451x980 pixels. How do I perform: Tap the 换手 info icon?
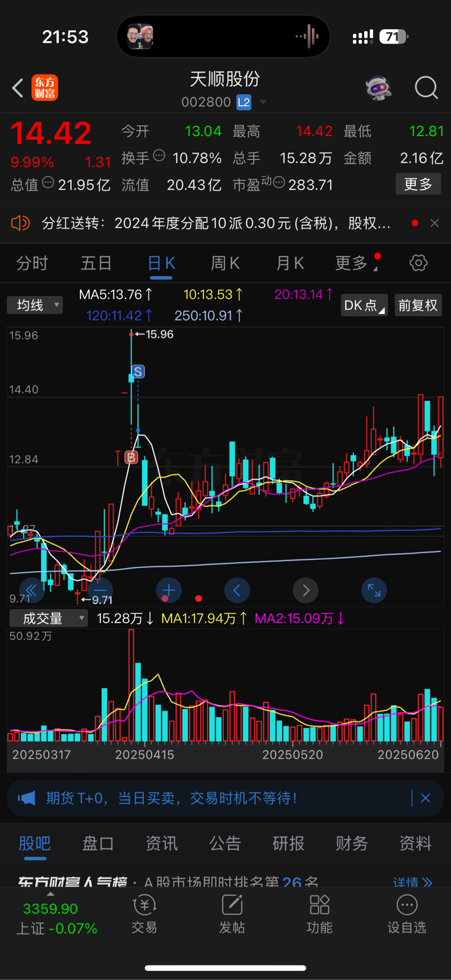point(159,156)
